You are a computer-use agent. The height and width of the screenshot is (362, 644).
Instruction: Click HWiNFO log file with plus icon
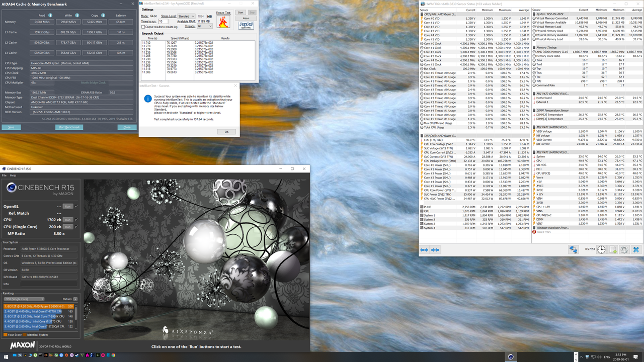tap(613, 250)
